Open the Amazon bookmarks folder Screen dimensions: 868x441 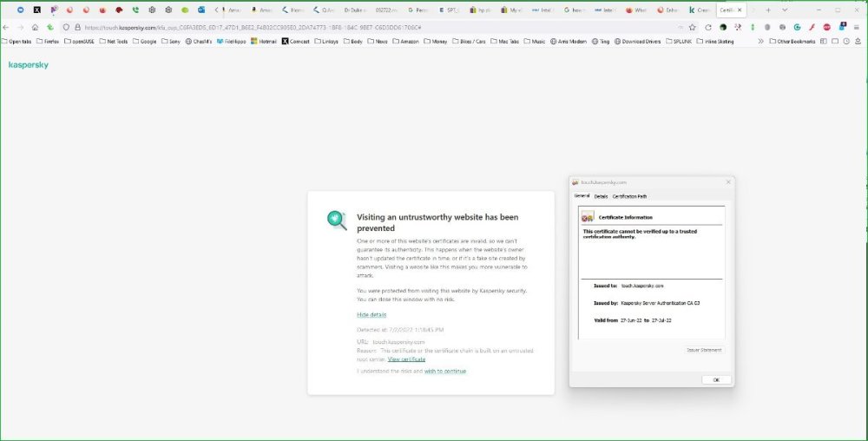click(x=405, y=41)
